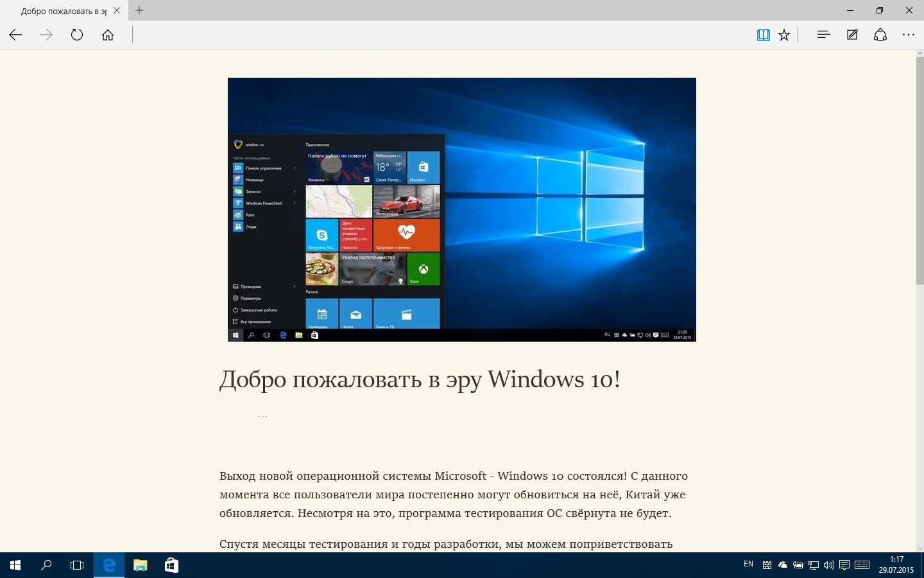Click the scrollbar up arrow
The height and width of the screenshot is (578, 924).
coord(920,53)
